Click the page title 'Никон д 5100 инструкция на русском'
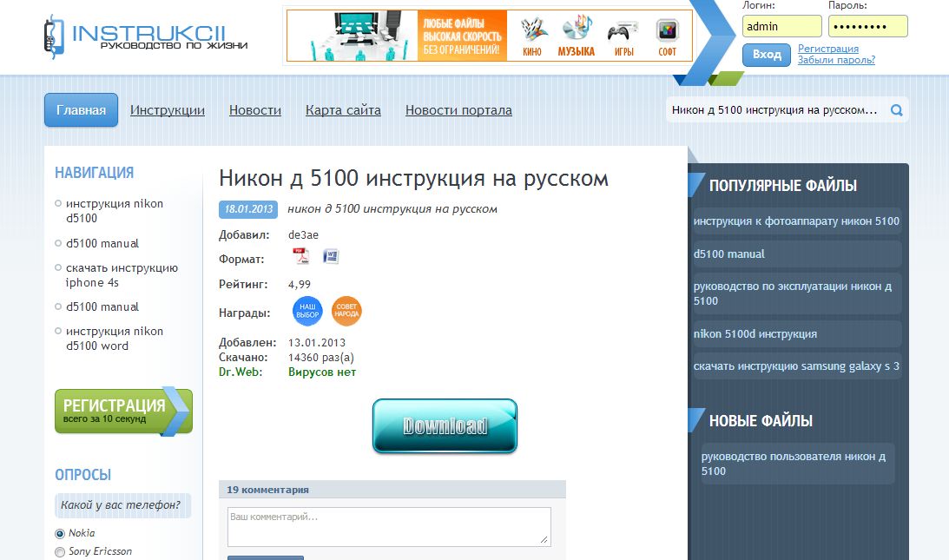This screenshot has width=949, height=560. click(413, 179)
